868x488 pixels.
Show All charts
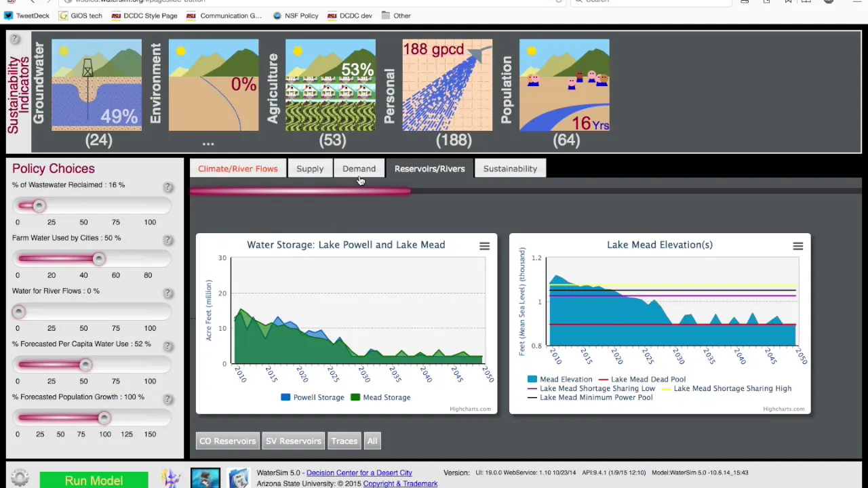point(372,441)
